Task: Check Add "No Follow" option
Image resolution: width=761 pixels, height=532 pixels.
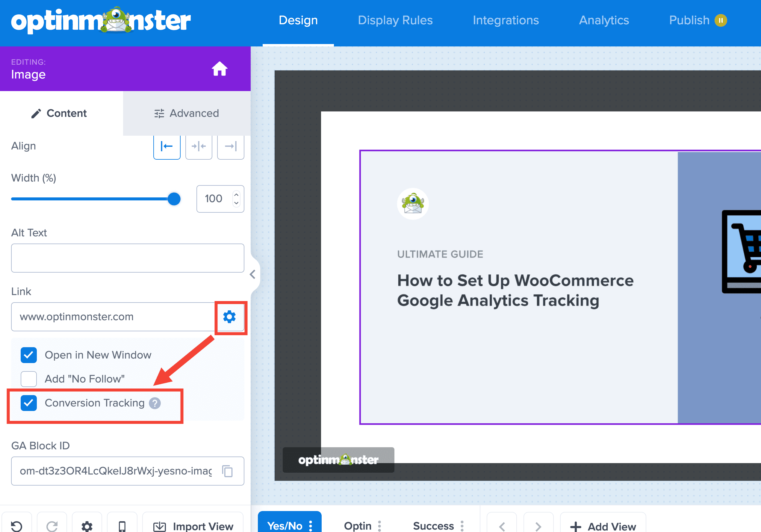Action: [x=29, y=379]
